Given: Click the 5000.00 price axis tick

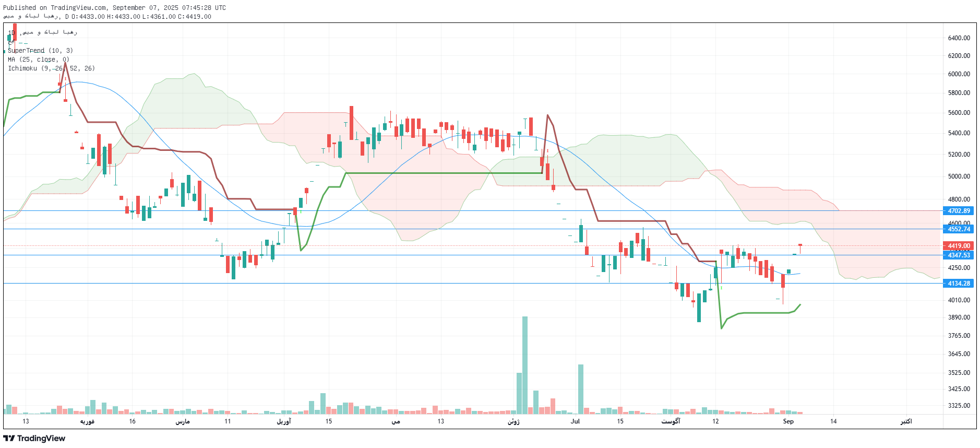Looking at the screenshot, I should tap(959, 176).
